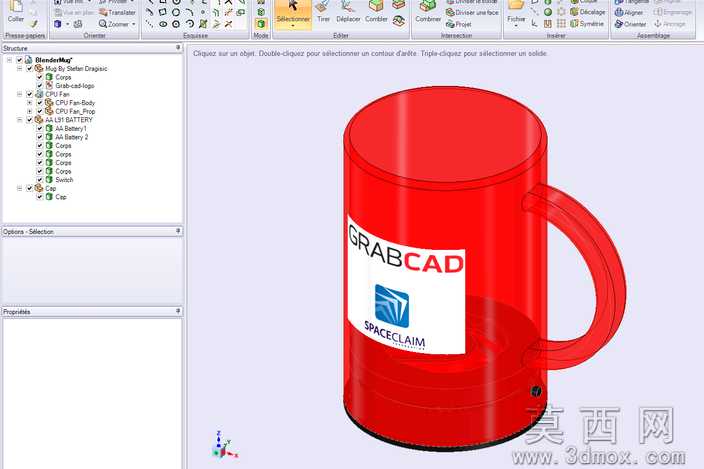This screenshot has height=469, width=704.
Task: Select the AA Battery1 tree row
Action: 70,128
